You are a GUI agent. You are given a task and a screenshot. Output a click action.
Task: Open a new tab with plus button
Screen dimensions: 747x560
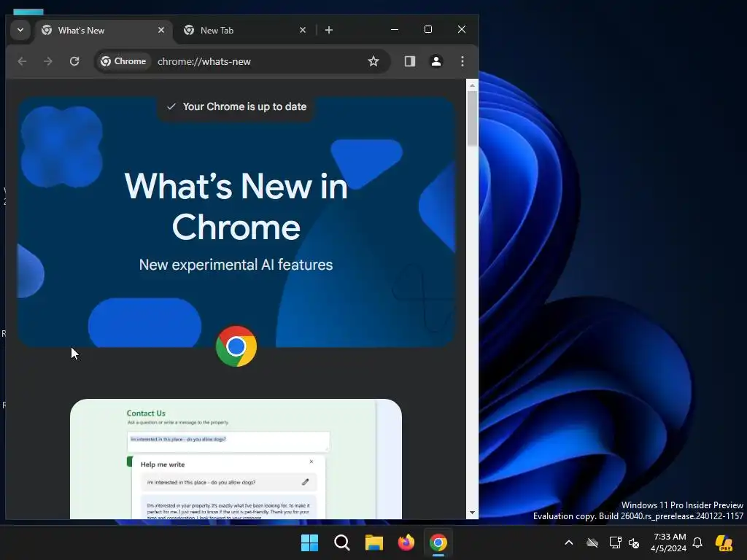(x=329, y=30)
